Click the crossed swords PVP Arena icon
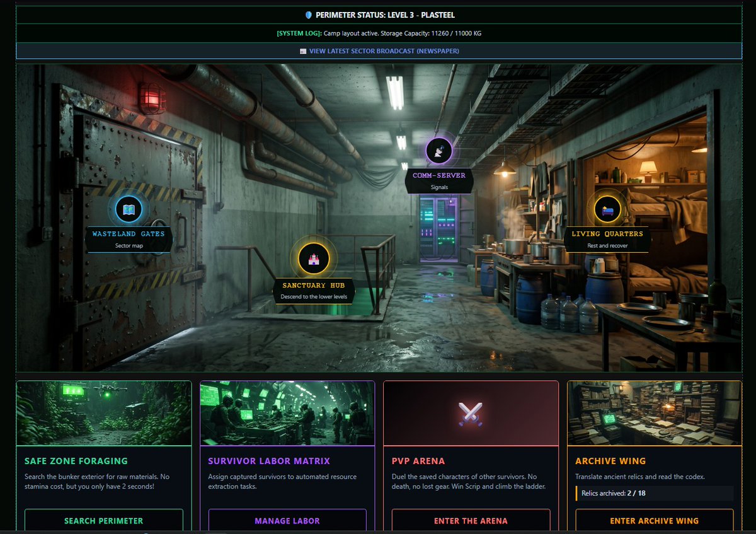 coord(470,414)
